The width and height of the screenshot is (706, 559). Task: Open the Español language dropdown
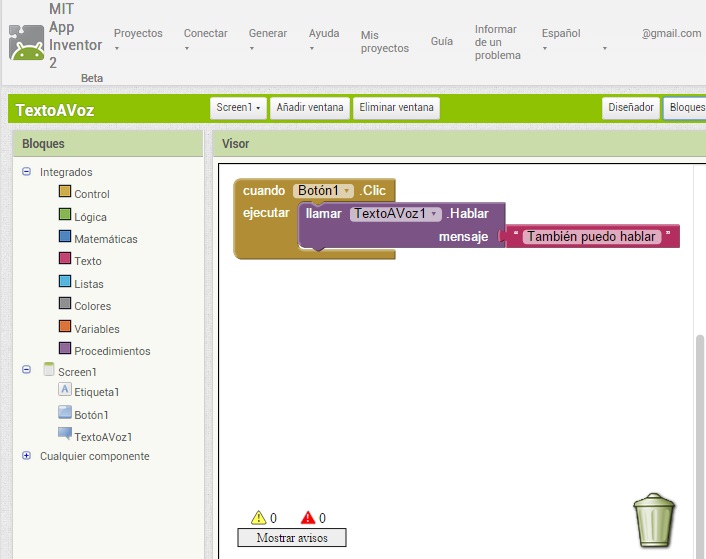click(561, 39)
